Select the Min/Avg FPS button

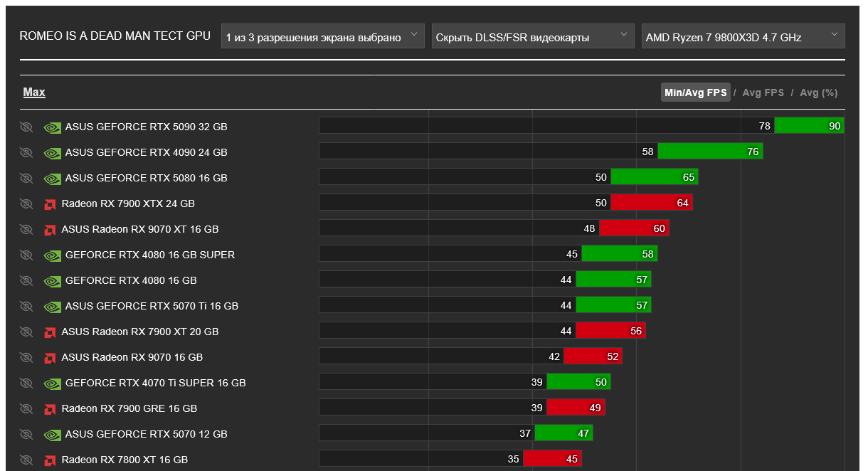click(695, 92)
